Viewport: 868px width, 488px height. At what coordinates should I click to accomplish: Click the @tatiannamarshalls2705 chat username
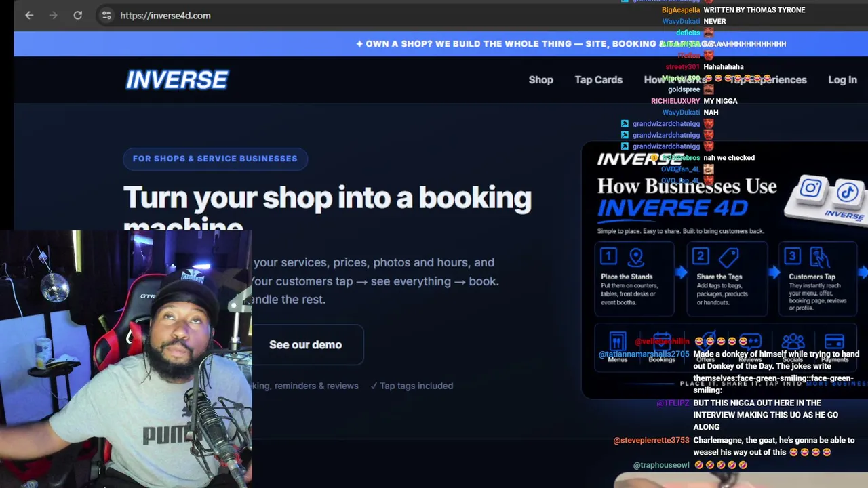[x=644, y=354]
